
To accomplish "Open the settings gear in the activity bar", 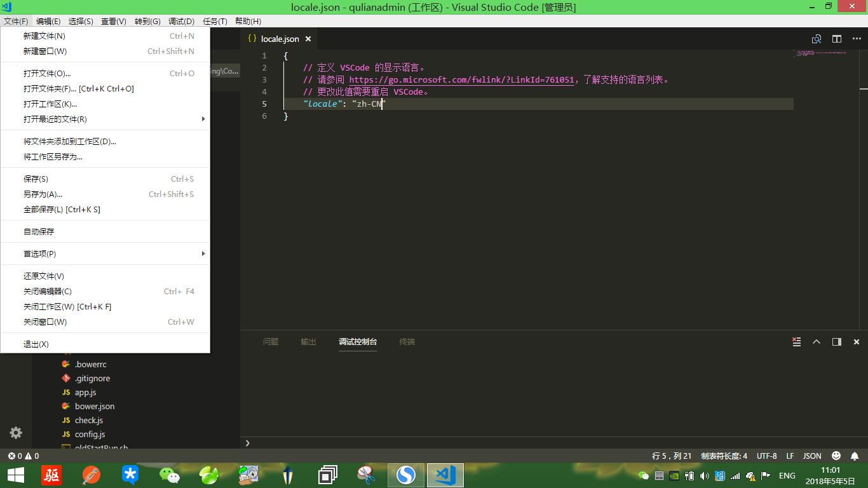I will tap(15, 433).
